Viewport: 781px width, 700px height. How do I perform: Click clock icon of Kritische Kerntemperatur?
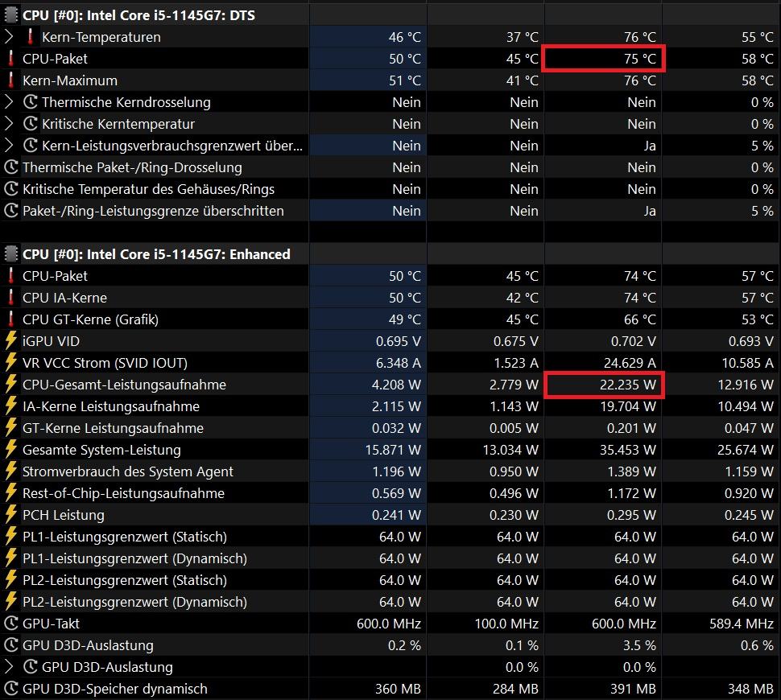(x=31, y=124)
